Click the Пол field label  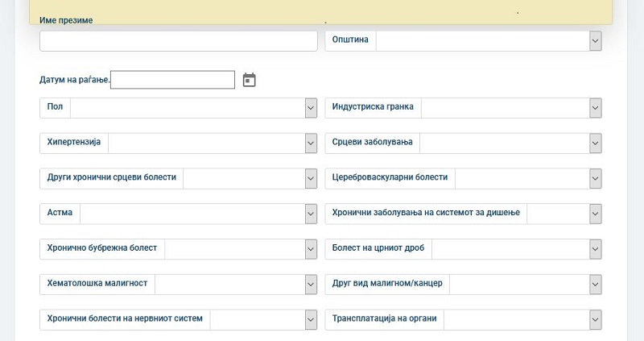pos(55,108)
